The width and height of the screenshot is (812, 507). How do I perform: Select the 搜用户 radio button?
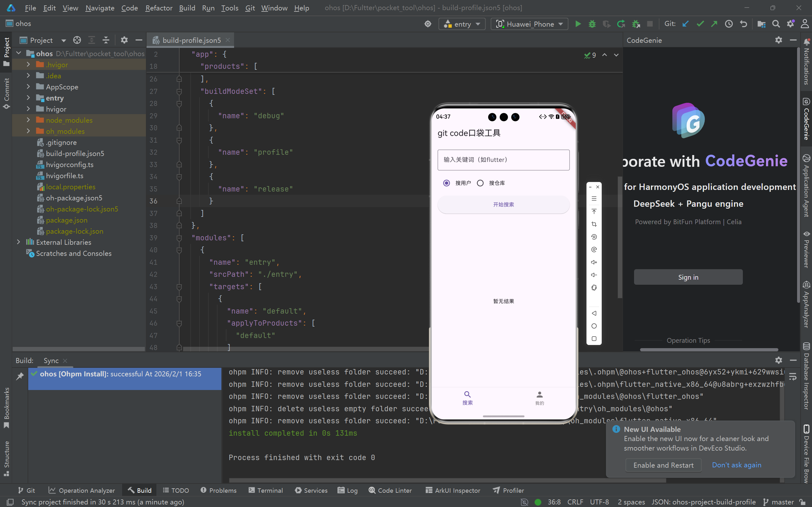click(446, 183)
